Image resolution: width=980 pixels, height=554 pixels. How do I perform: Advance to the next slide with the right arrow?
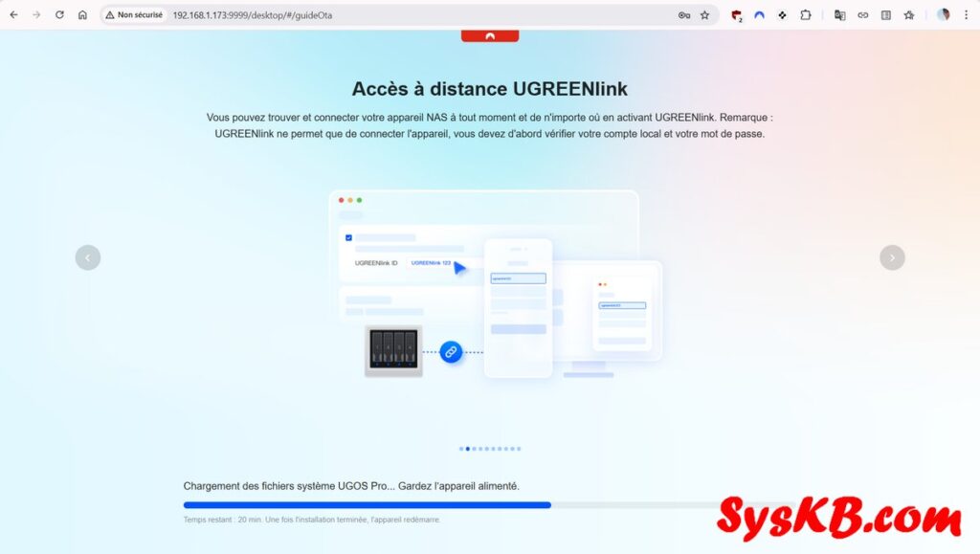(x=893, y=257)
